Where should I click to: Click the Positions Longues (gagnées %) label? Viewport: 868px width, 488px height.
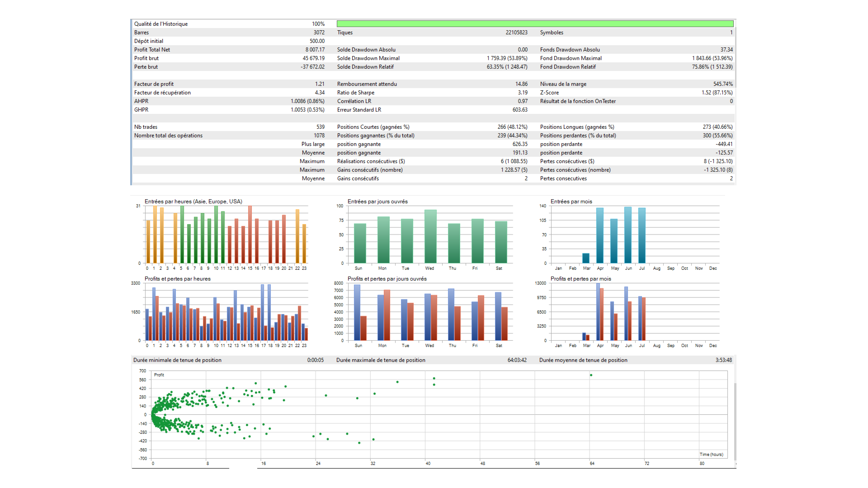coord(577,127)
